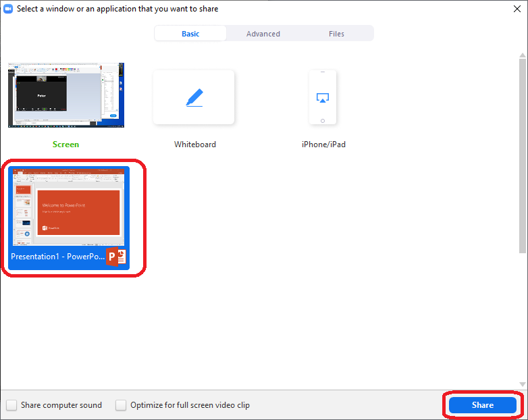Click the iPhone/iPad text label
This screenshot has height=420, width=528.
tap(323, 145)
